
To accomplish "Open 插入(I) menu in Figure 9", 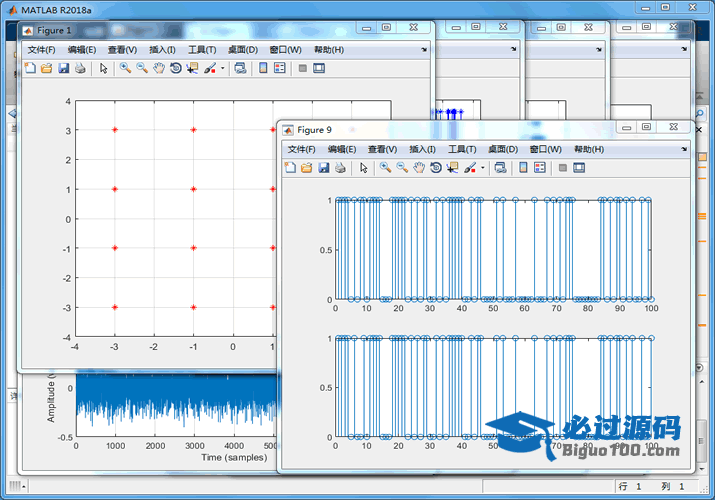I will click(x=423, y=149).
